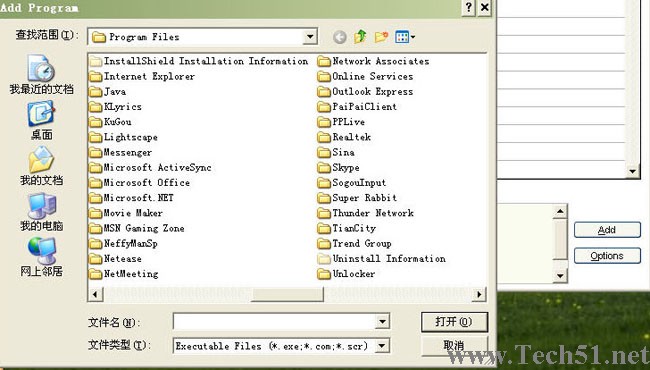This screenshot has height=370, width=650.
Task: Select the Thunder Network folder
Action: tap(365, 213)
